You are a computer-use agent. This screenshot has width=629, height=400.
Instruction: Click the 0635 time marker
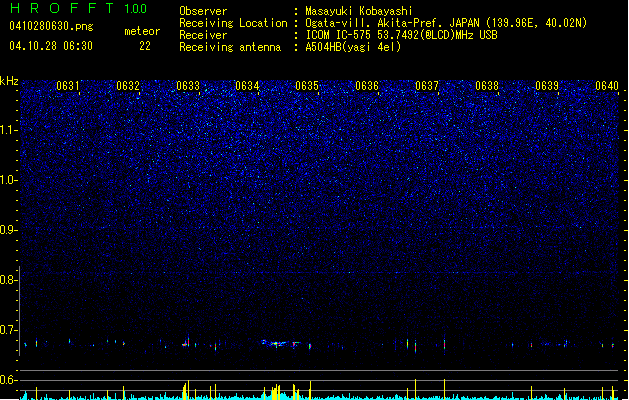307,86
